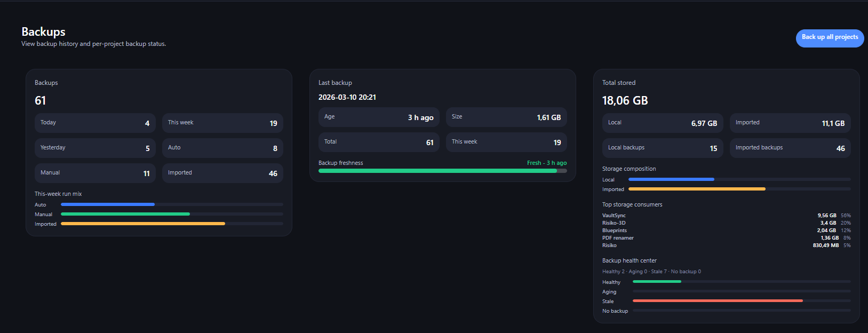Select the Age 3 h ago tile
Viewport: 868px width, 333px height.
tap(379, 117)
